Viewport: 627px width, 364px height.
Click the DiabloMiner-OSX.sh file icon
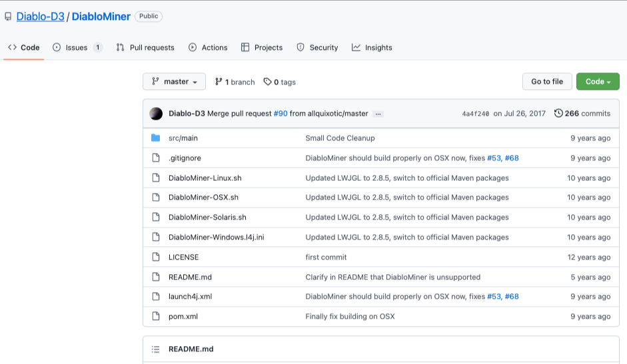click(x=156, y=197)
